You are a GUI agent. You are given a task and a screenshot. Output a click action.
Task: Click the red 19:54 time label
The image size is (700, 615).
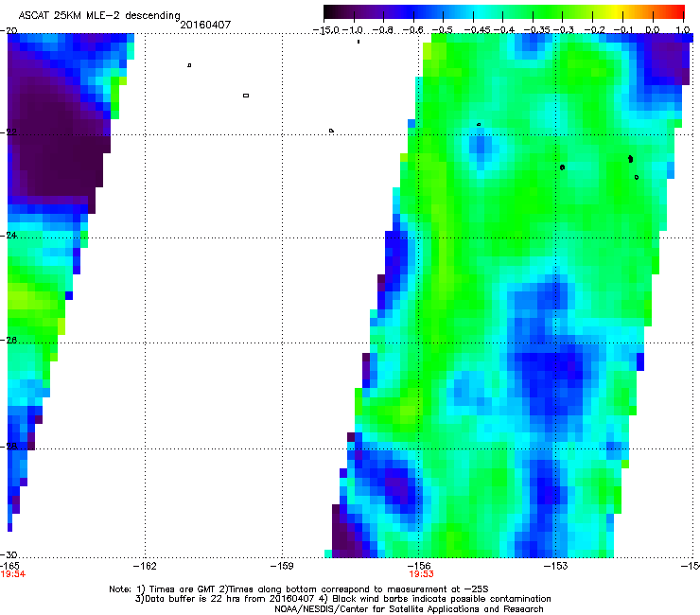(x=13, y=574)
